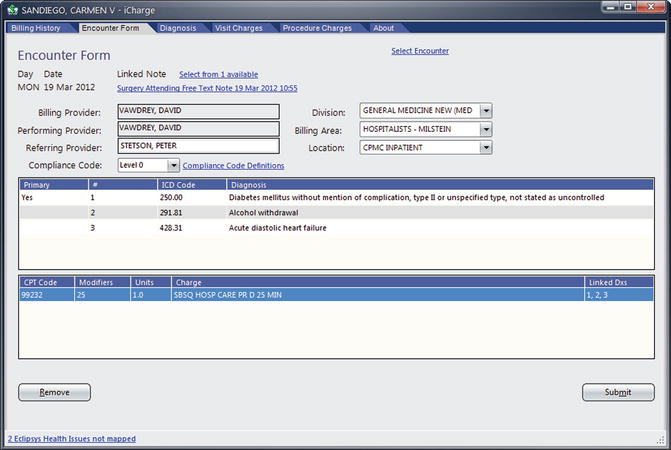The image size is (671, 450).
Task: Click the Remove button
Action: pyautogui.click(x=54, y=392)
